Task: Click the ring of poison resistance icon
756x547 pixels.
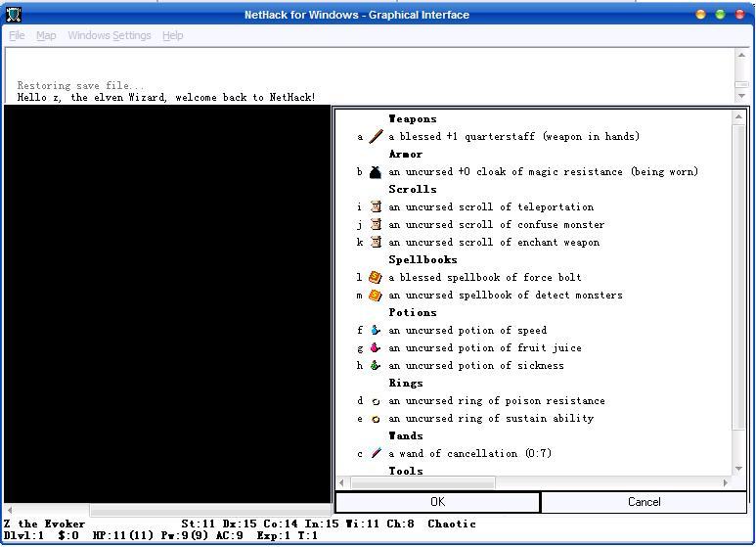Action: pyautogui.click(x=376, y=401)
